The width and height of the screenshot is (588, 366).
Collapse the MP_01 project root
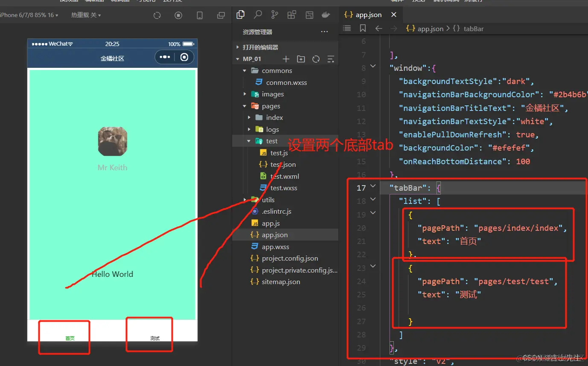coord(238,59)
